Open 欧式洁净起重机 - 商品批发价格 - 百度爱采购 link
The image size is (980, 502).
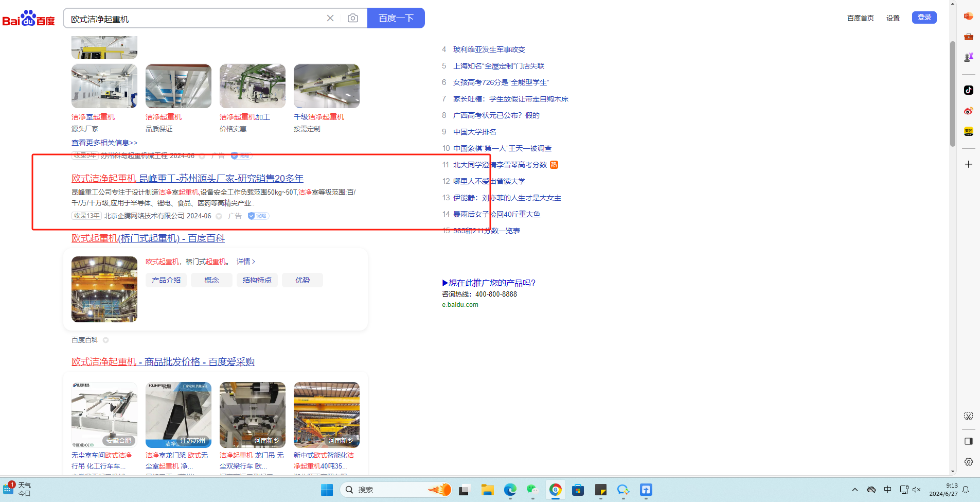click(163, 362)
